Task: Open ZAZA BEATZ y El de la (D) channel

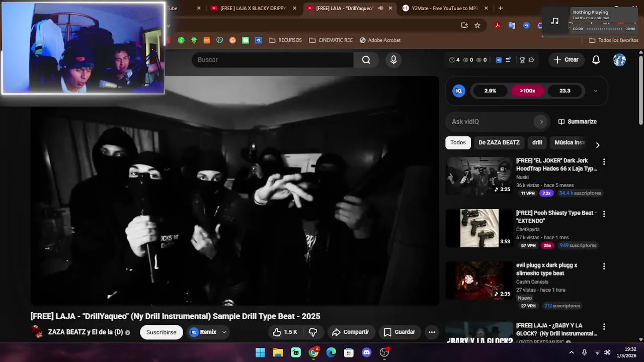Action: tap(86, 332)
